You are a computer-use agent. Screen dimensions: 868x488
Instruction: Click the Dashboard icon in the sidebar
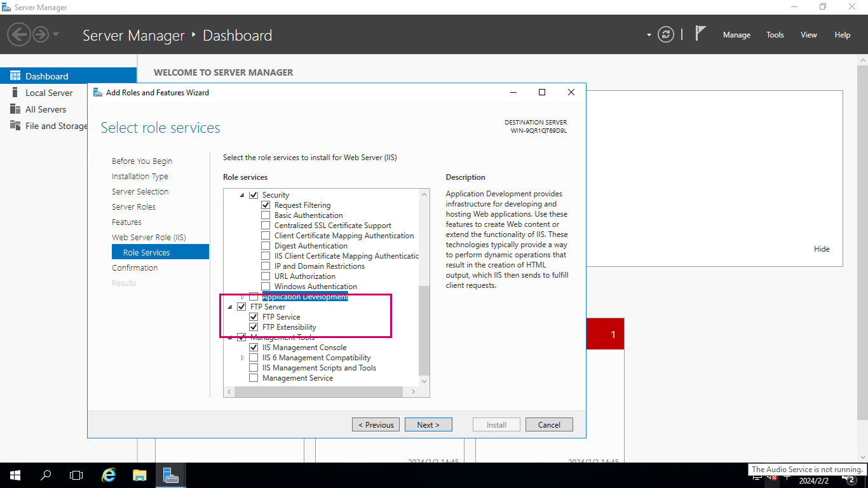tap(15, 76)
